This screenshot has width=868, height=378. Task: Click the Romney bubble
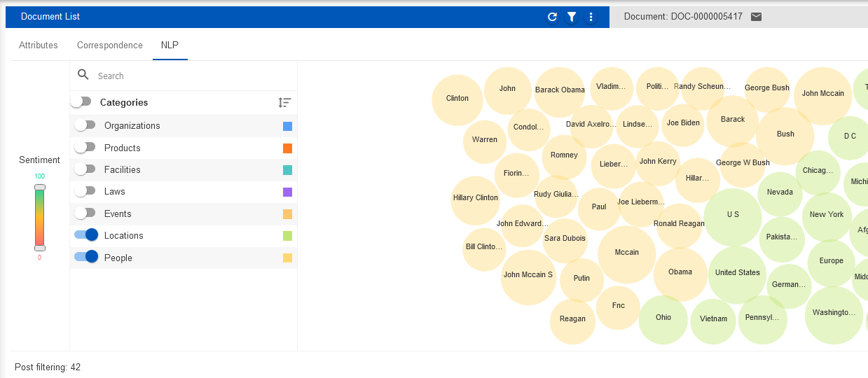(564, 157)
